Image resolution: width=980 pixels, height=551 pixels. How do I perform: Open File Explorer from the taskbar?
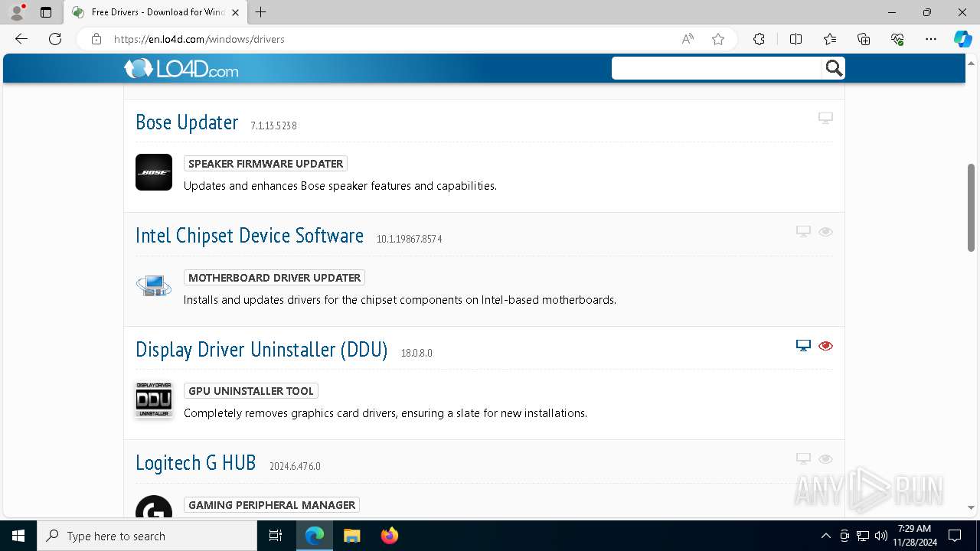pyautogui.click(x=351, y=536)
